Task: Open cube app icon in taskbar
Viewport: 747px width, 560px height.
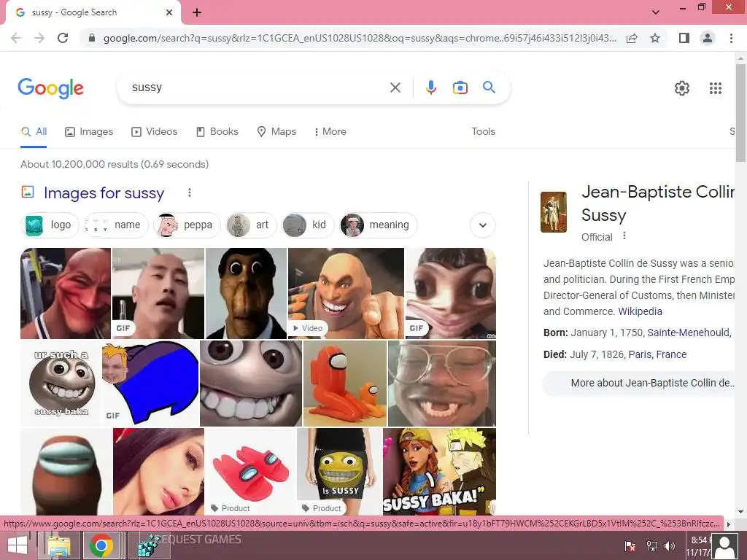Action: [x=149, y=545]
